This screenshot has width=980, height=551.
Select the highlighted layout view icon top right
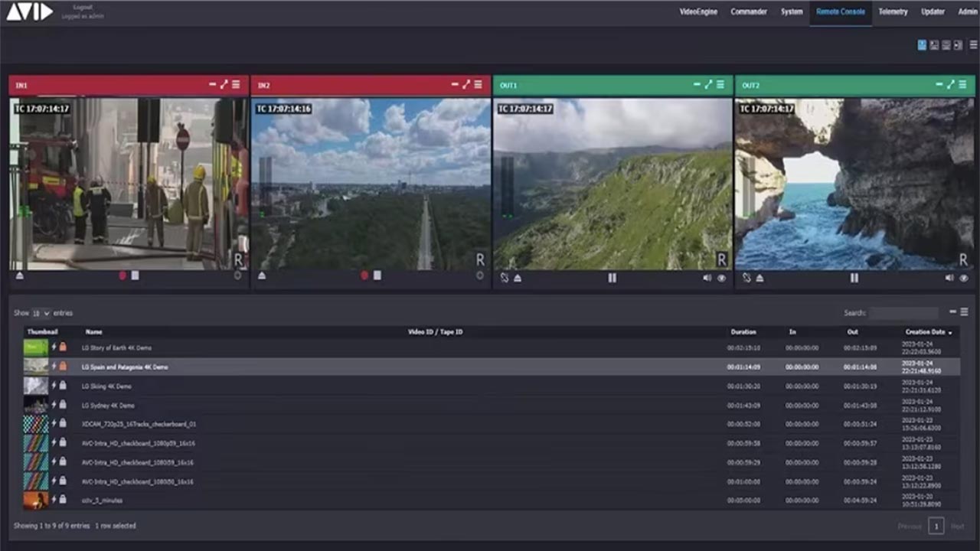pos(923,44)
